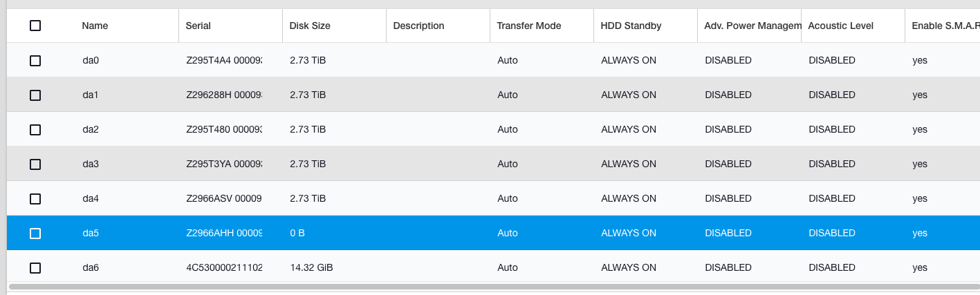This screenshot has height=295, width=980.
Task: Select the da5 row showing 0 B
Action: pyautogui.click(x=493, y=233)
